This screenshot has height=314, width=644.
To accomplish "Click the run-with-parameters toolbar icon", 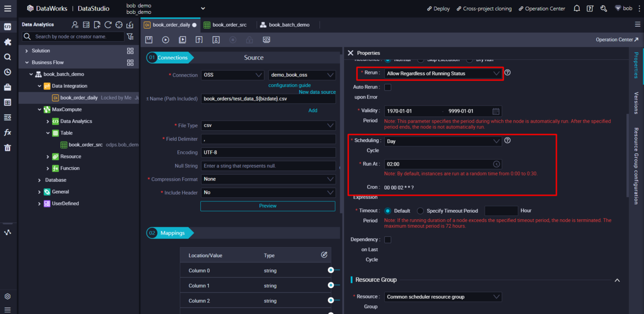I will click(182, 40).
